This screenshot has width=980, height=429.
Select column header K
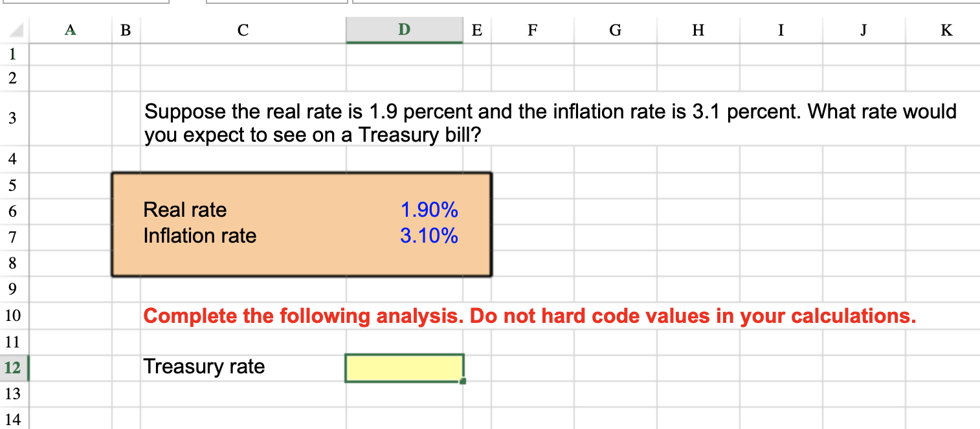[x=946, y=30]
